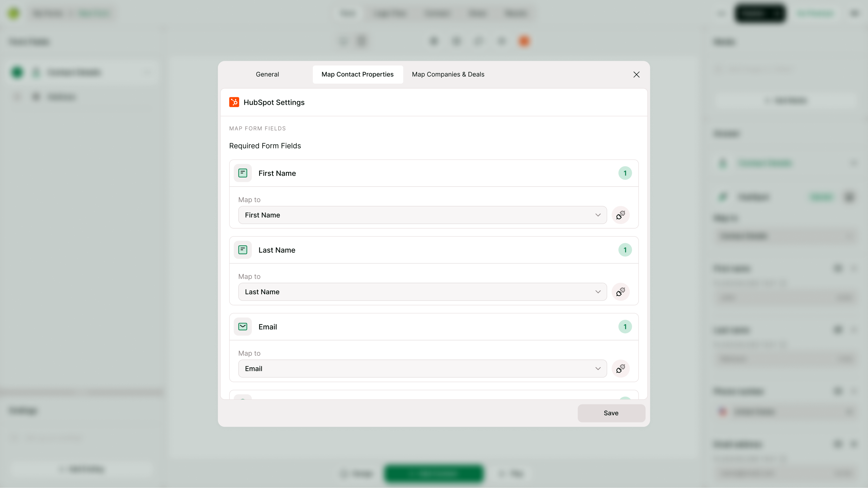
Task: Click the black button in background top bar
Action: [760, 13]
